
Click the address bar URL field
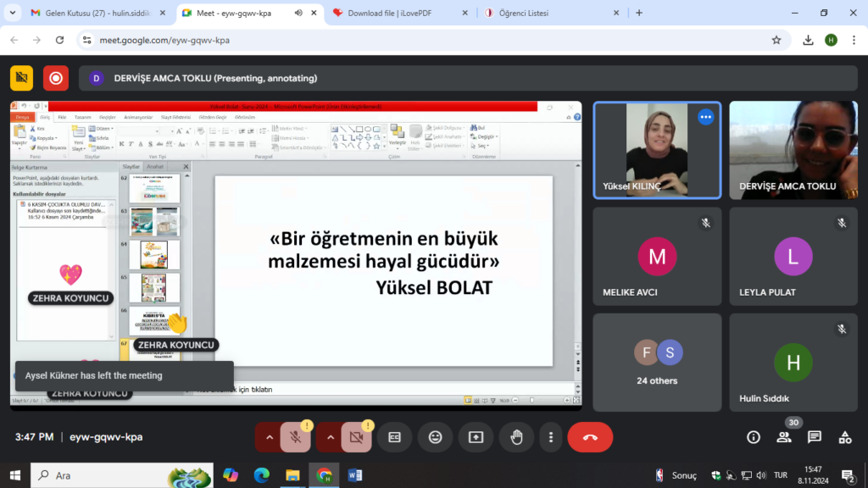pos(424,40)
